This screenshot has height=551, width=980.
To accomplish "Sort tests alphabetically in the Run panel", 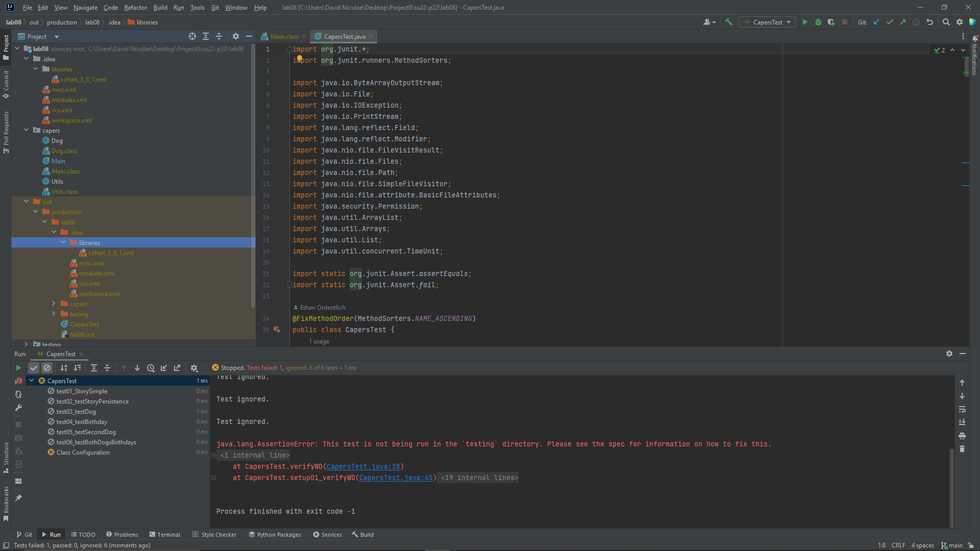I will (x=64, y=368).
